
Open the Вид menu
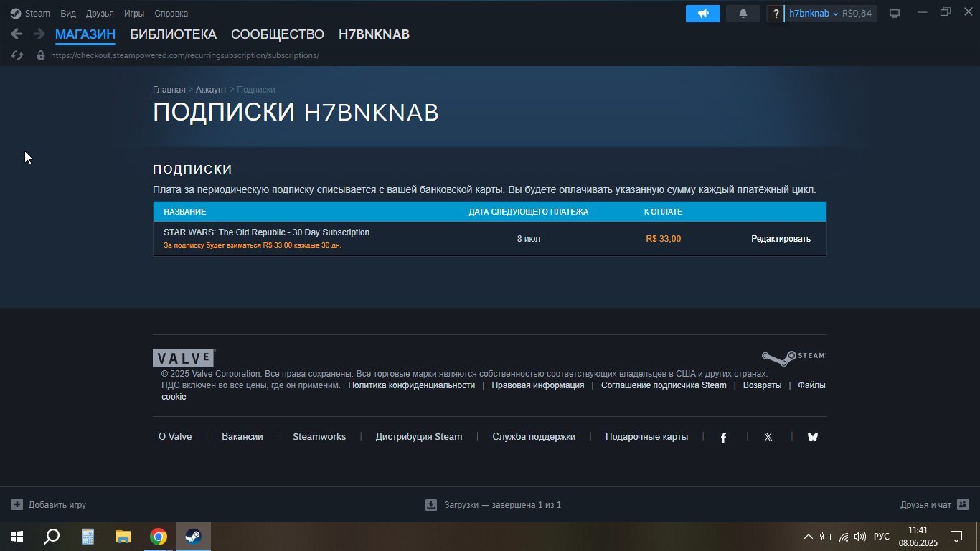[x=68, y=14]
